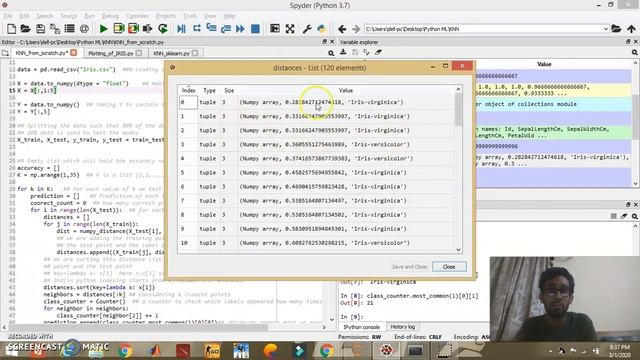
Task: Run file with green play button
Action: click(104, 29)
